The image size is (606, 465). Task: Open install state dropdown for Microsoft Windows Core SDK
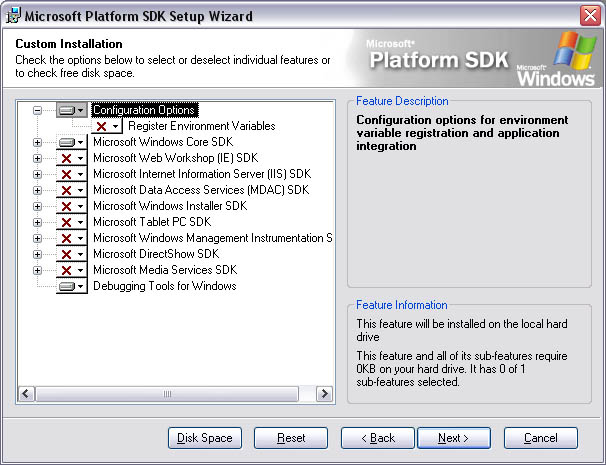pos(72,142)
